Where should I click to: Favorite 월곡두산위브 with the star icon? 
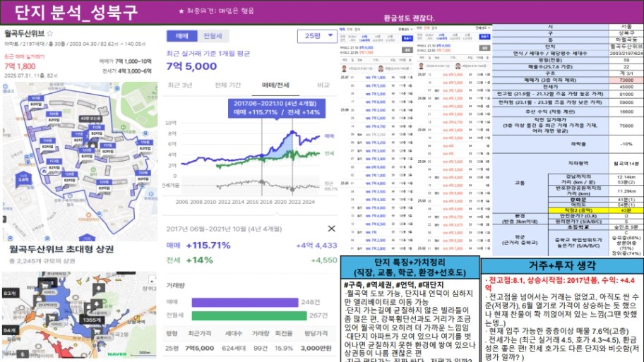click(x=49, y=34)
